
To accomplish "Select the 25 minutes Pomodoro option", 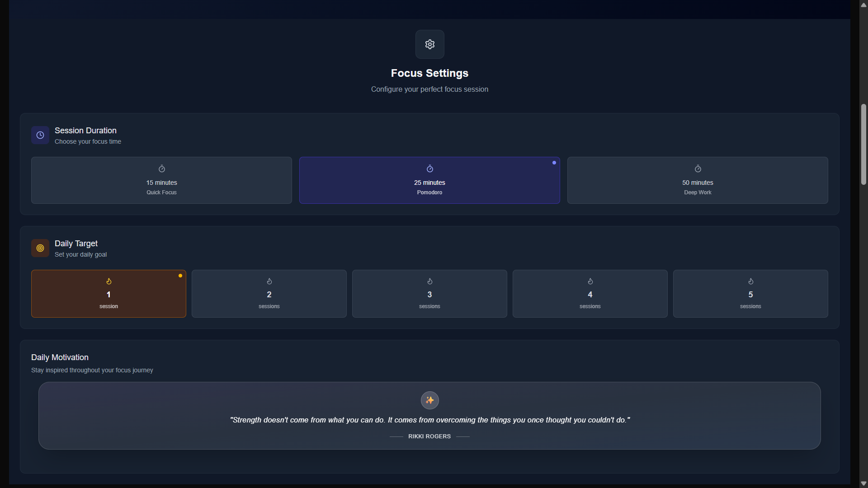I will [429, 181].
